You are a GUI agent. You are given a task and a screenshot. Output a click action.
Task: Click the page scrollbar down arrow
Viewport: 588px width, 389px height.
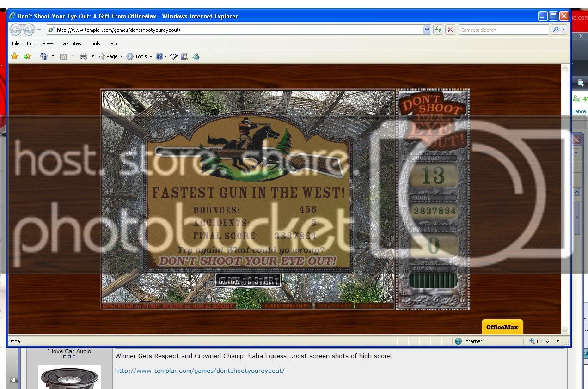point(565,330)
